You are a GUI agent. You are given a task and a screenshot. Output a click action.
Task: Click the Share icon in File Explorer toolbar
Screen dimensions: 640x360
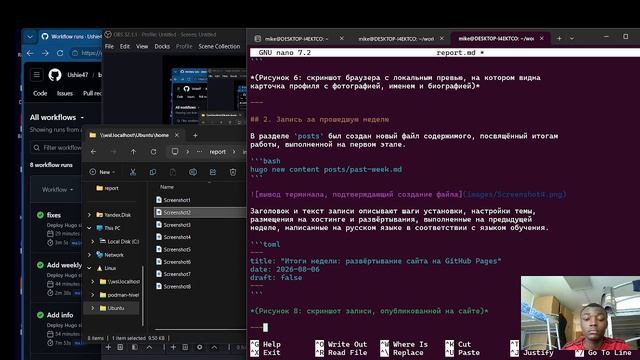pos(213,172)
